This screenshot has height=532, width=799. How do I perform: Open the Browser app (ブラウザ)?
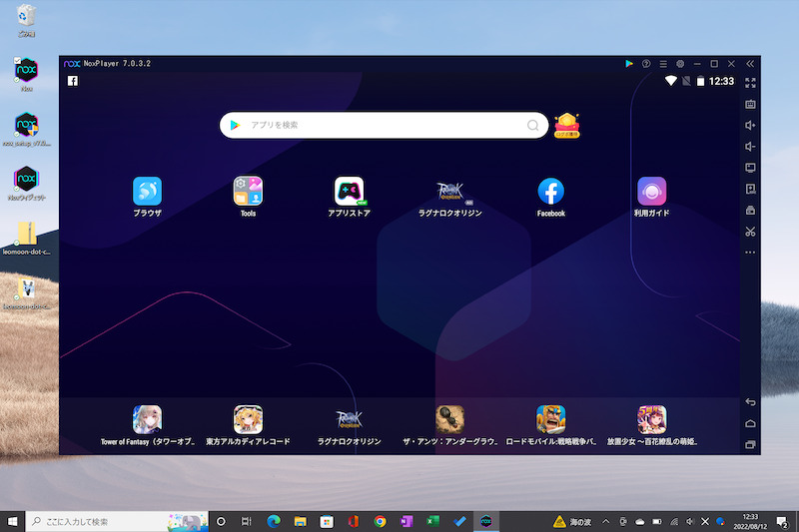[x=147, y=191]
